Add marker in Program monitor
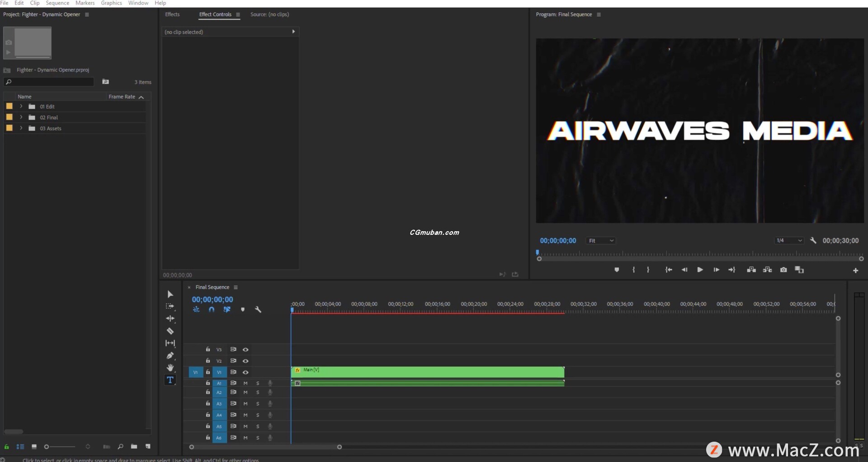868x462 pixels. (x=617, y=270)
